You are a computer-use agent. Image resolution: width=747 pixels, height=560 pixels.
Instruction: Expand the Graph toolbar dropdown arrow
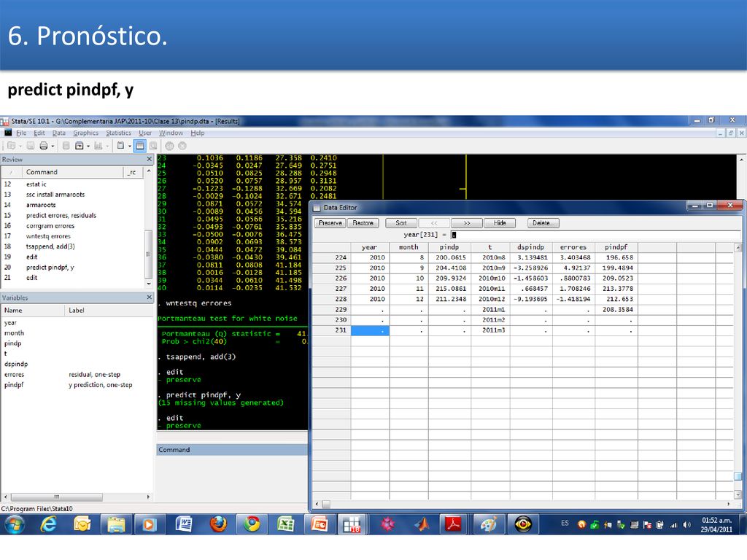pyautogui.click(x=107, y=146)
